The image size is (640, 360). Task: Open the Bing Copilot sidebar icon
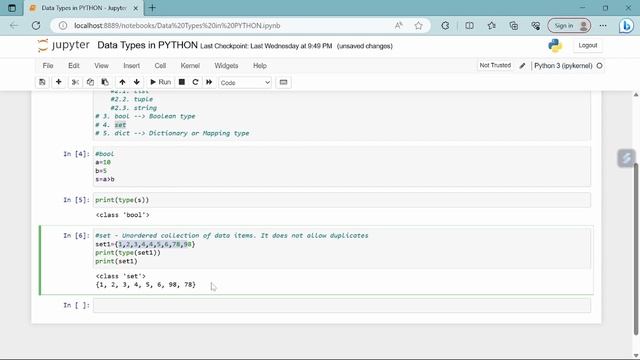626,26
